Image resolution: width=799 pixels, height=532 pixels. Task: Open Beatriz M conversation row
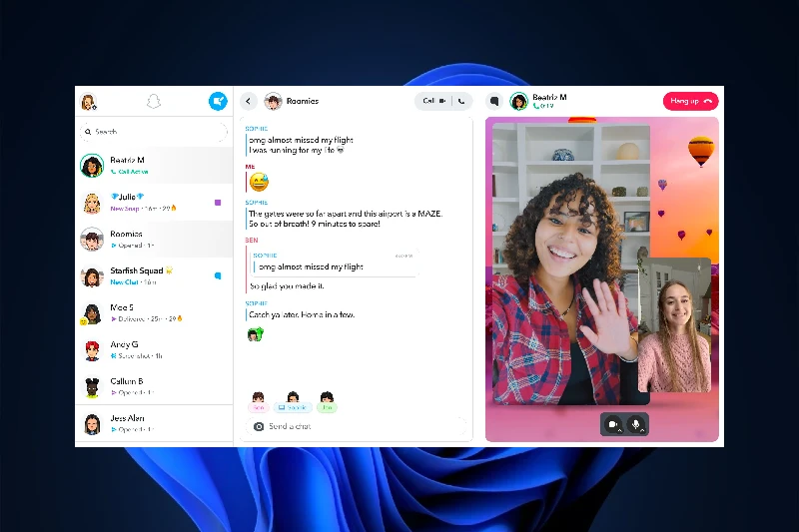pyautogui.click(x=154, y=166)
